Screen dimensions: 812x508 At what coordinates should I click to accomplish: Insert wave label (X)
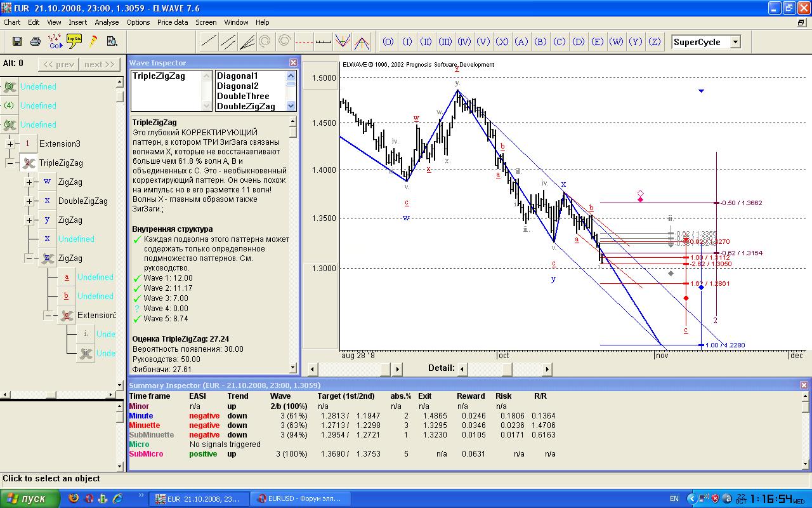(x=502, y=42)
